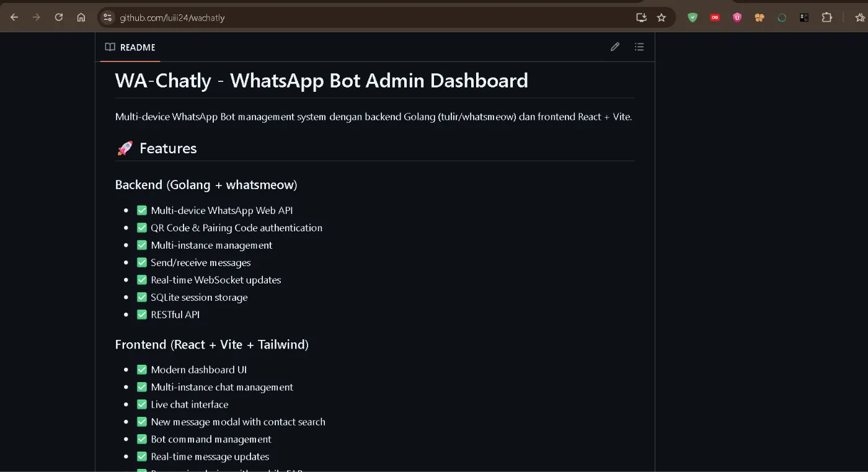Click the install app icon in address bar
Image resolution: width=868 pixels, height=472 pixels.
coord(642,17)
